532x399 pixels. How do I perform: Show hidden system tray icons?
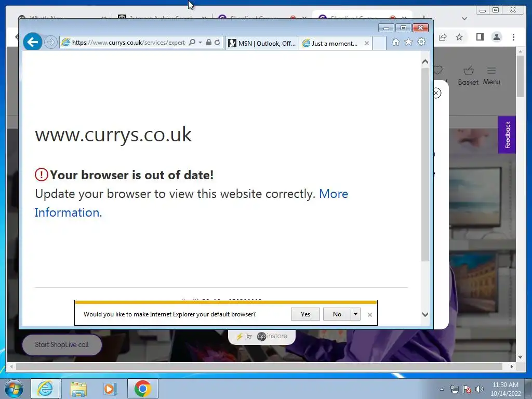[442, 389]
